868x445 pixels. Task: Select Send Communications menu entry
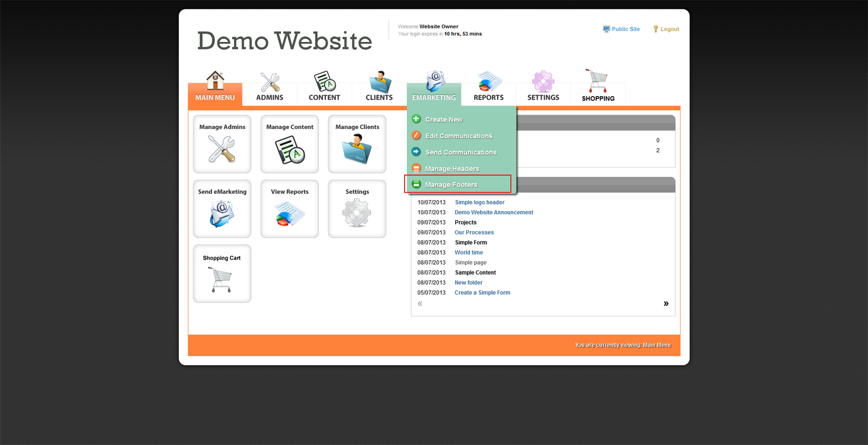point(460,152)
